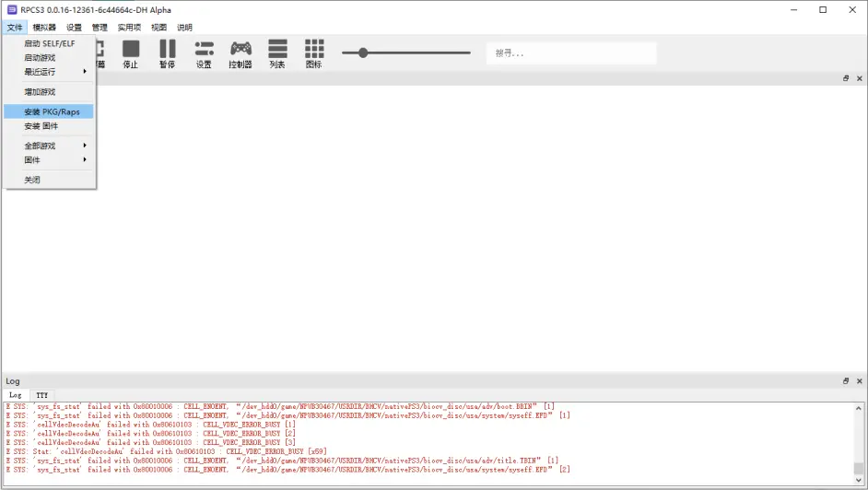Click log line 'CELL_VDEC_ERROR_BUSY [2]'
This screenshot has width=868, height=490.
pyautogui.click(x=150, y=433)
